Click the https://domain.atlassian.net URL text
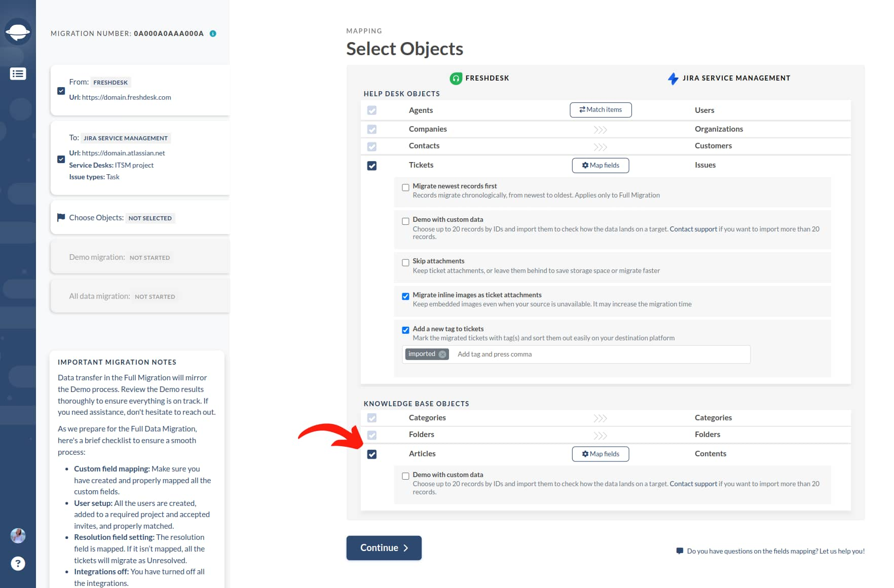The image size is (894, 588). tap(124, 153)
